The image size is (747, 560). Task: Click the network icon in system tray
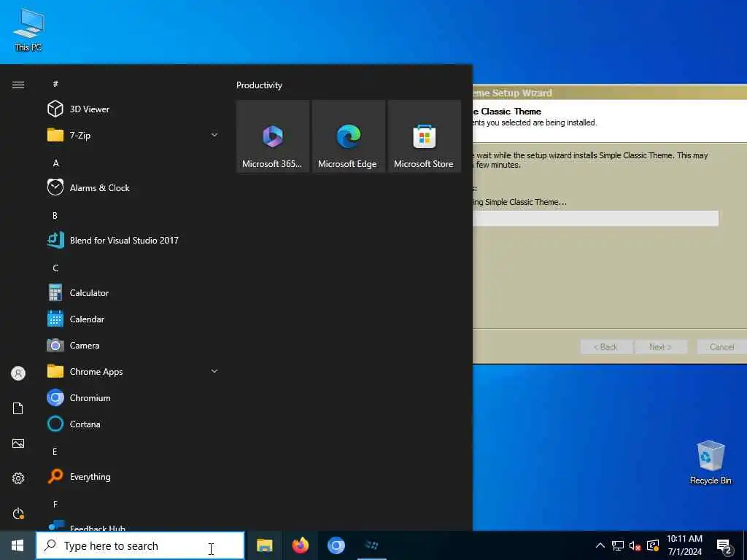(x=617, y=545)
